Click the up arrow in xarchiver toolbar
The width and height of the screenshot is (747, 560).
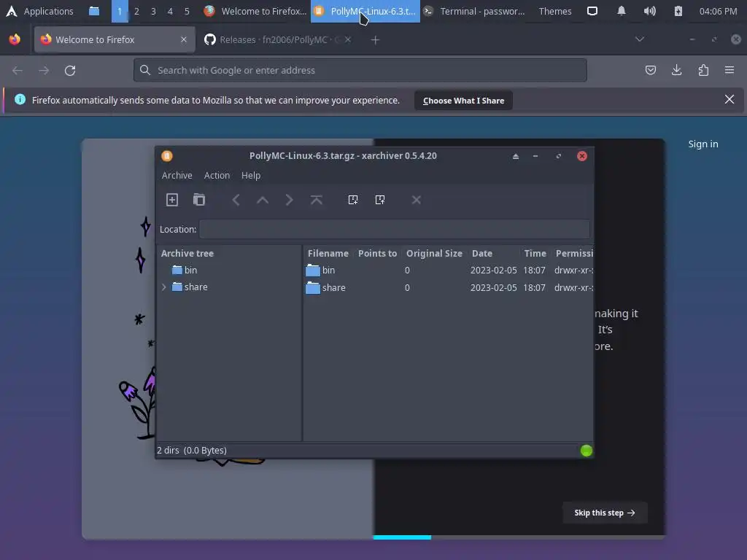(x=263, y=200)
